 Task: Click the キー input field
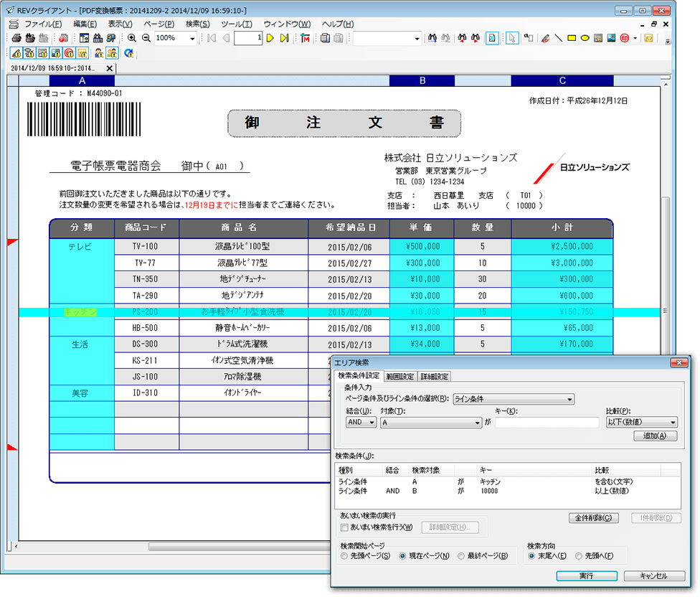547,423
